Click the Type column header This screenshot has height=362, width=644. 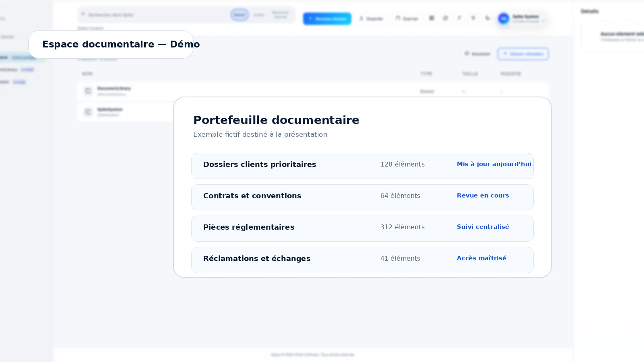click(426, 74)
